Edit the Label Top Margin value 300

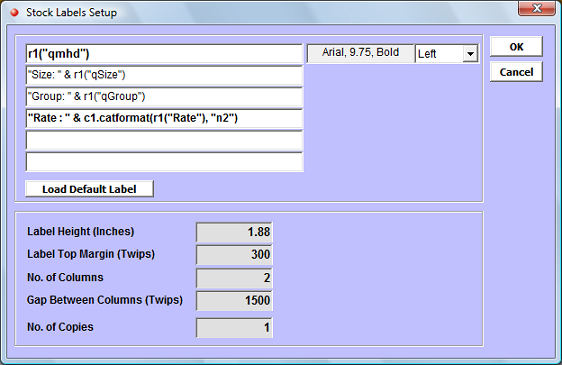[234, 255]
